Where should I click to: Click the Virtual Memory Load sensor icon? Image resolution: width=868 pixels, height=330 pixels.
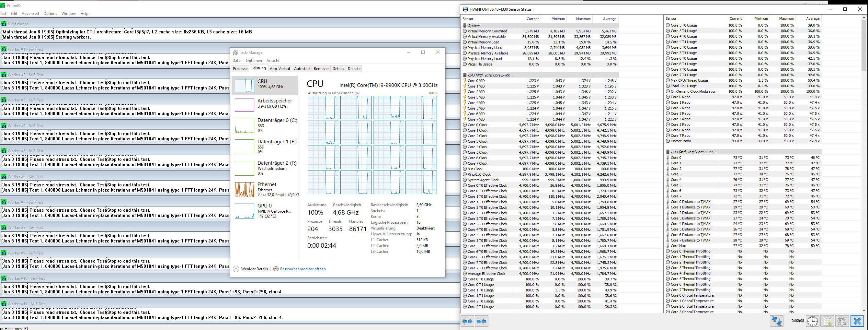coord(465,42)
